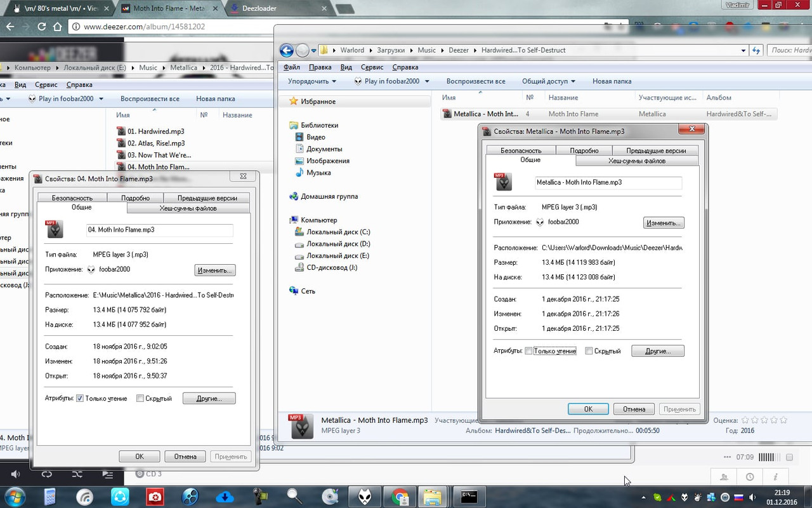Toggle shuffle in the Deezer player

click(x=77, y=474)
